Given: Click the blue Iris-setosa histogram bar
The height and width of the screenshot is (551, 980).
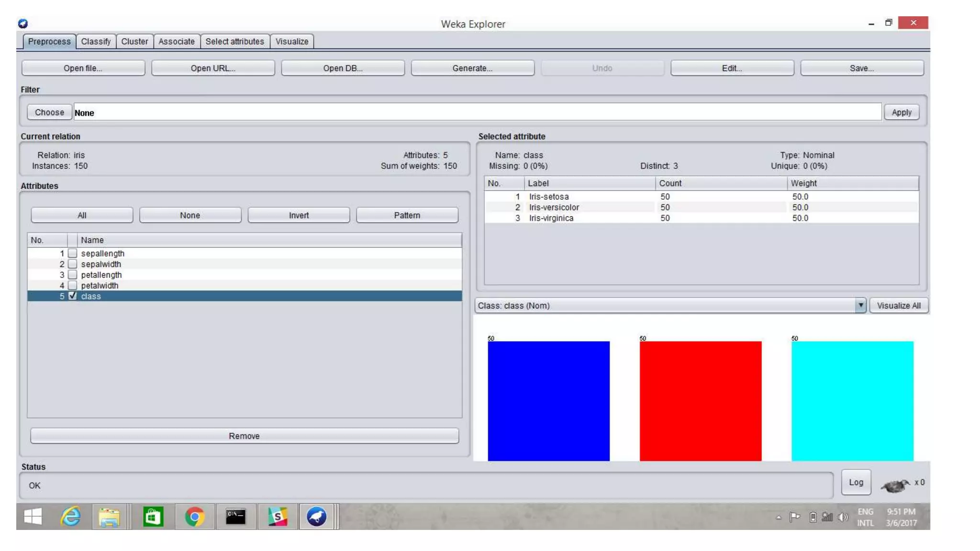Looking at the screenshot, I should tap(548, 401).
